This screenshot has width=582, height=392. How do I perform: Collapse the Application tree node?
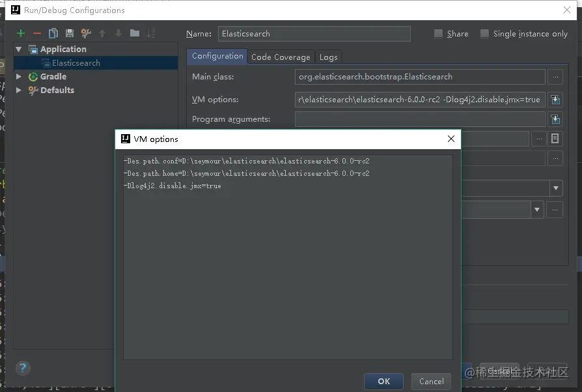[19, 49]
